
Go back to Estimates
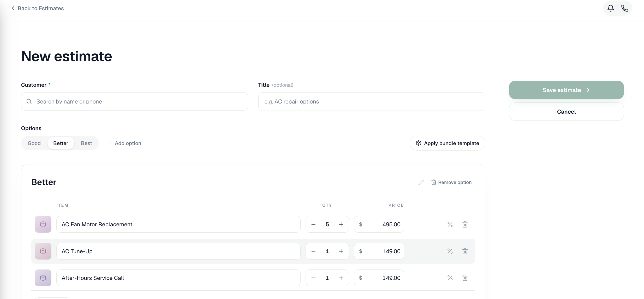pyautogui.click(x=38, y=8)
